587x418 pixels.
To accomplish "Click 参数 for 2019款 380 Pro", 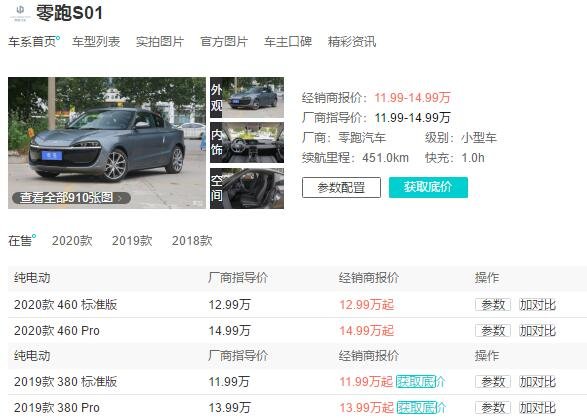I will pos(493,408).
